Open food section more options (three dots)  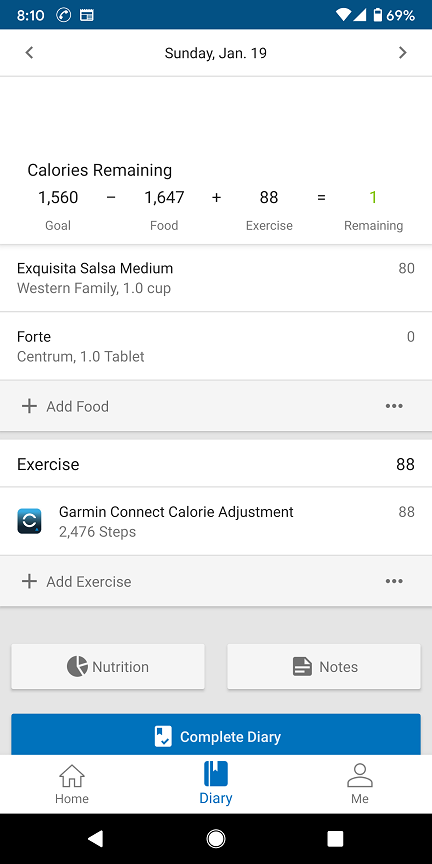click(x=394, y=406)
